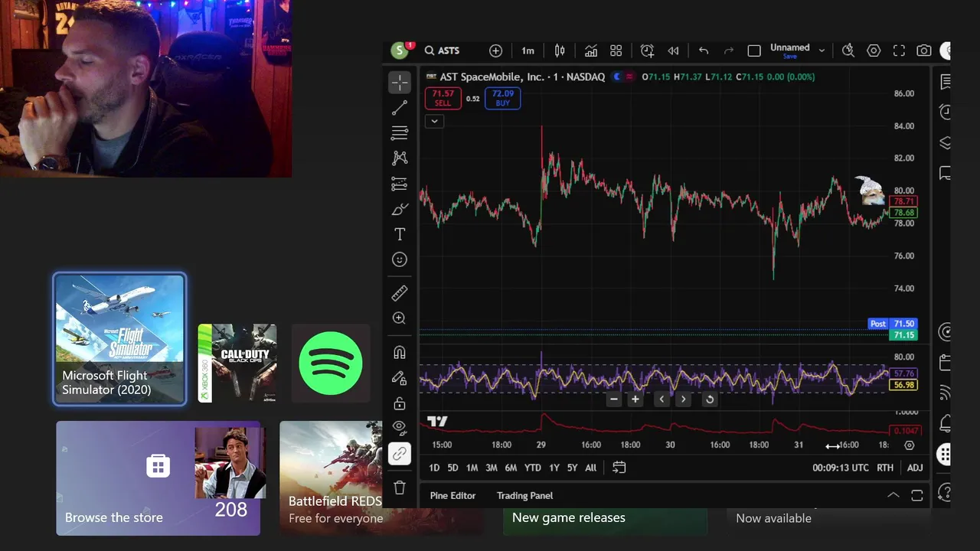Select the All date range
Viewport: 980px width, 551px height.
pyautogui.click(x=590, y=468)
